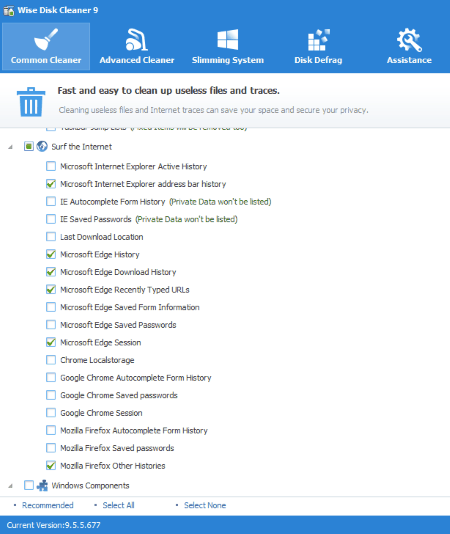Screen dimensions: 450x534
Task: Check Mozilla Firefox Saved passwords
Action: click(x=51, y=448)
